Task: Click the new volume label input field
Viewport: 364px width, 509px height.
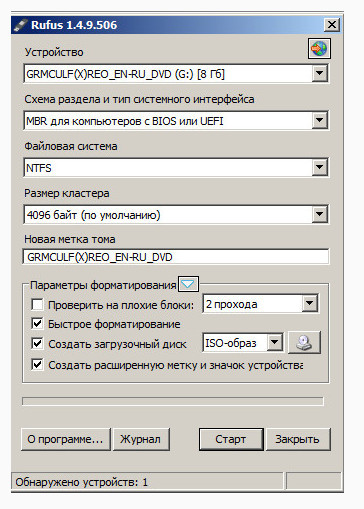Action: 176,257
